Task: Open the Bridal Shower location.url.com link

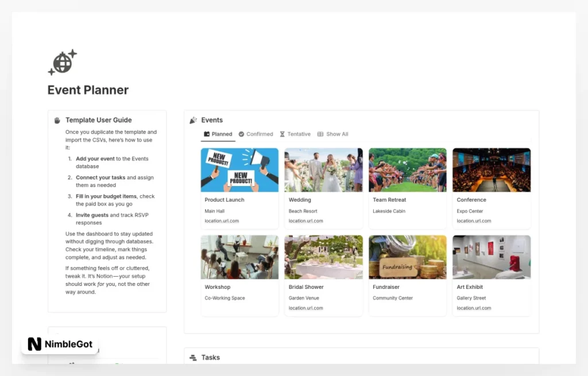Action: 305,308
